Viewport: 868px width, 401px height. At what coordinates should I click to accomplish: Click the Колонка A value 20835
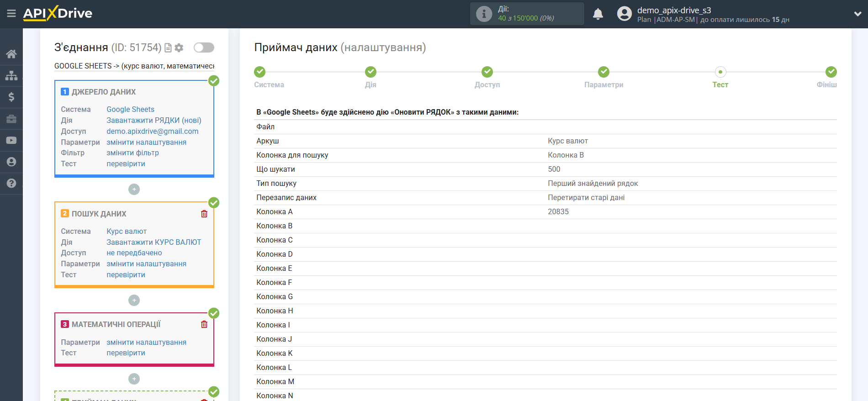point(558,211)
